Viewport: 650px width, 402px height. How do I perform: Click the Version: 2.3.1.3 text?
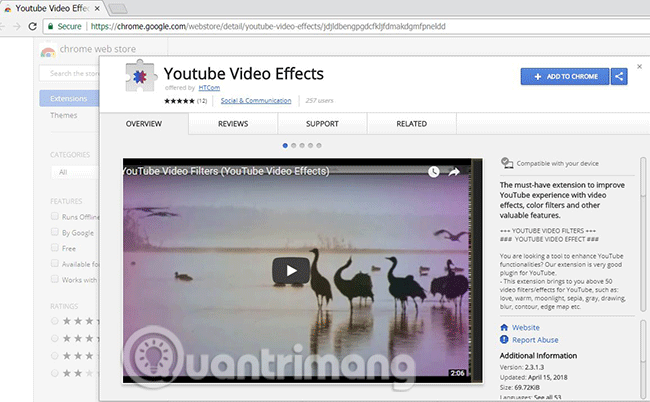[x=522, y=367]
